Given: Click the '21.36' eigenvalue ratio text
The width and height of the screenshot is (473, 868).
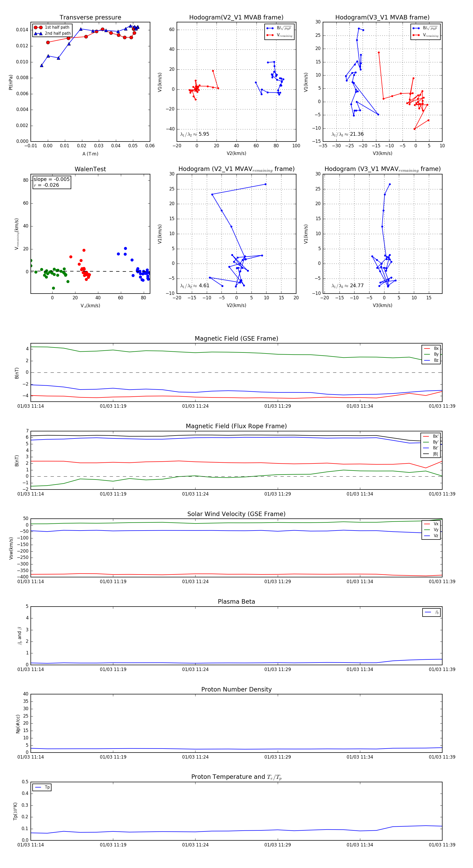Looking at the screenshot, I should click(x=357, y=134).
